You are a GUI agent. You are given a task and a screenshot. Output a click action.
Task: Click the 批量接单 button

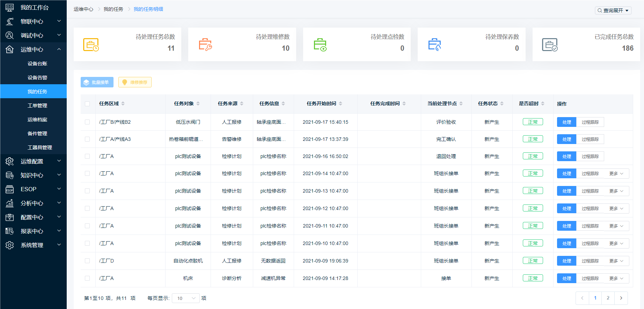[x=97, y=82]
